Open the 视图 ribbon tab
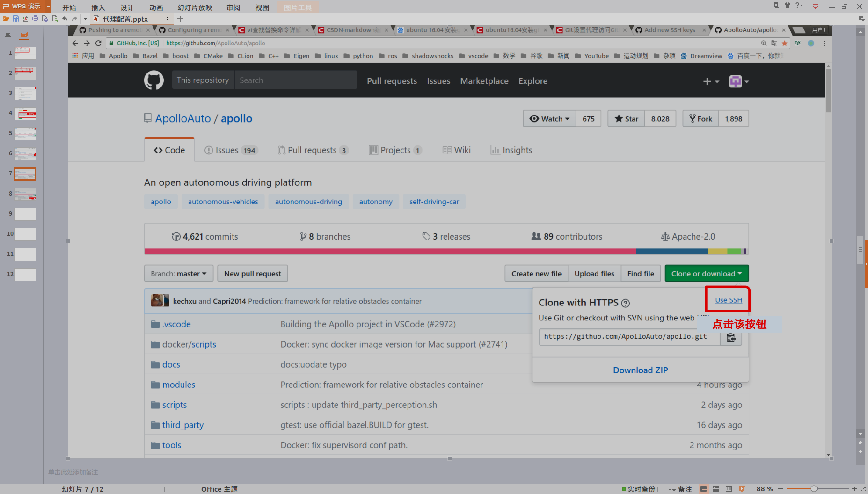Screen dimensions: 868x494 tap(262, 7)
